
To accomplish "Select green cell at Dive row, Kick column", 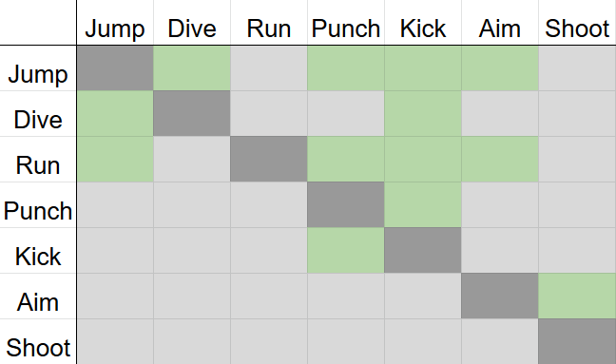I will (x=423, y=114).
